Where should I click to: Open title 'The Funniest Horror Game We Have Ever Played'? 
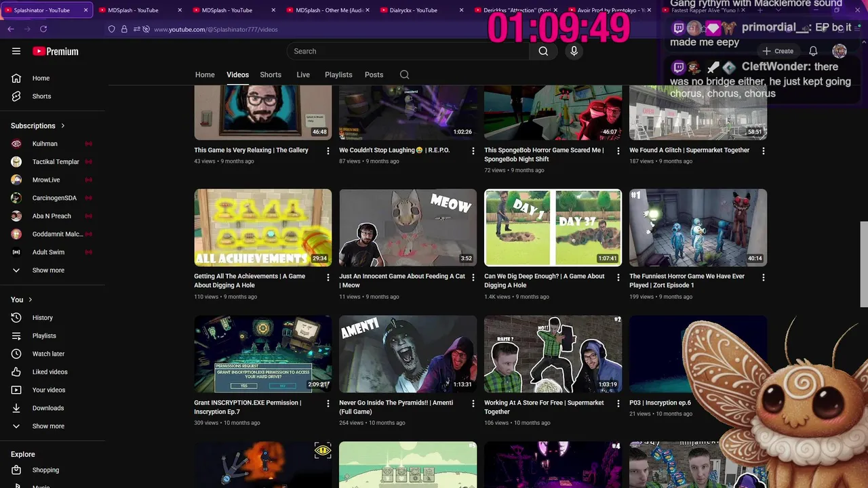(x=687, y=281)
